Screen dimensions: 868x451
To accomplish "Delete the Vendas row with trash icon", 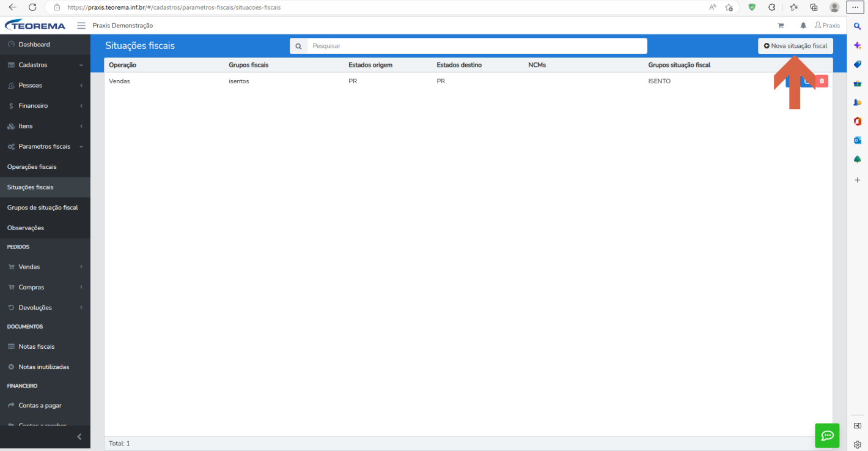I will (822, 81).
